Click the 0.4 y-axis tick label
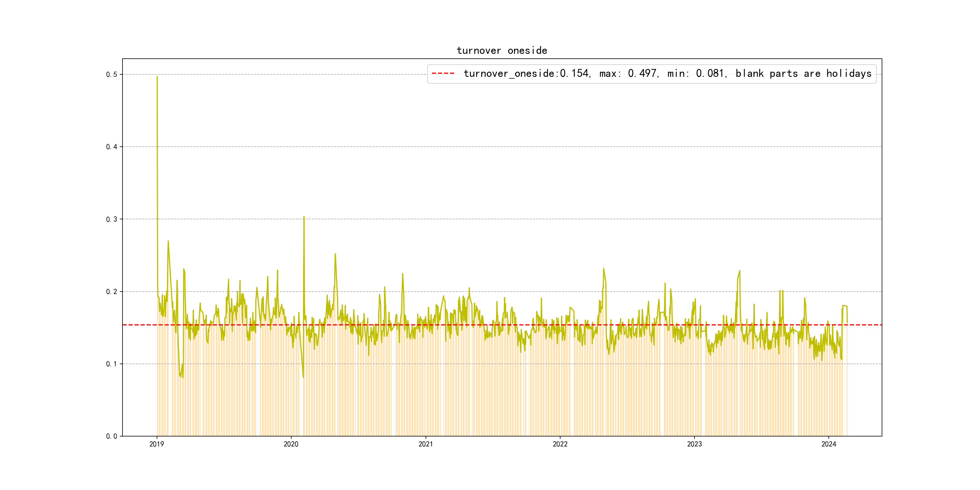This screenshot has width=980, height=490. [112, 147]
